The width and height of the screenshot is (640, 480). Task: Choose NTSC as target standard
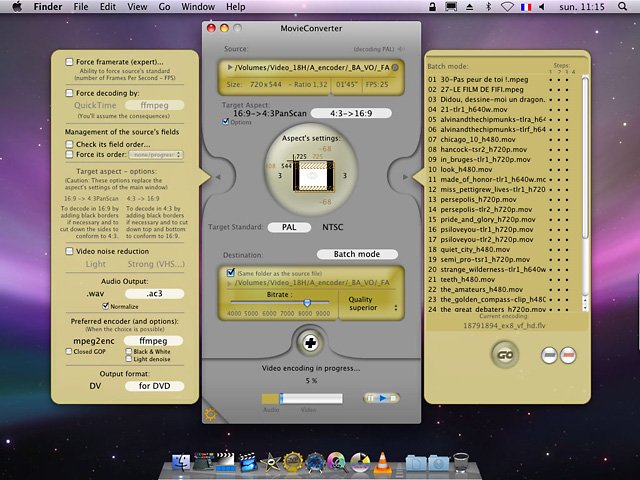click(x=333, y=227)
